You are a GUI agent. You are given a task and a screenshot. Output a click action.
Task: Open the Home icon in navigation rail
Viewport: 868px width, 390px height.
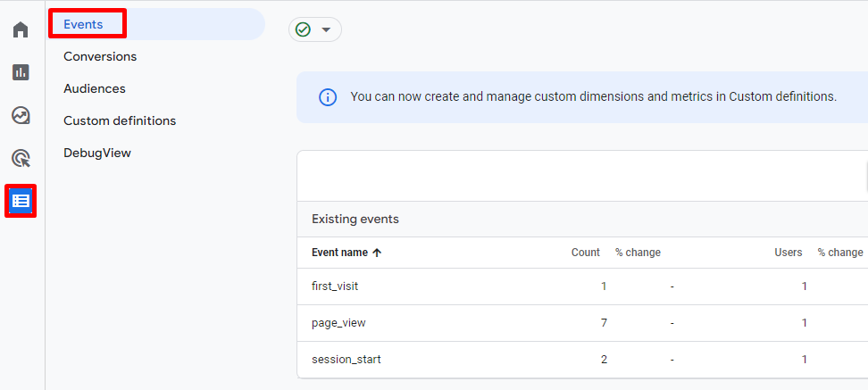21,29
